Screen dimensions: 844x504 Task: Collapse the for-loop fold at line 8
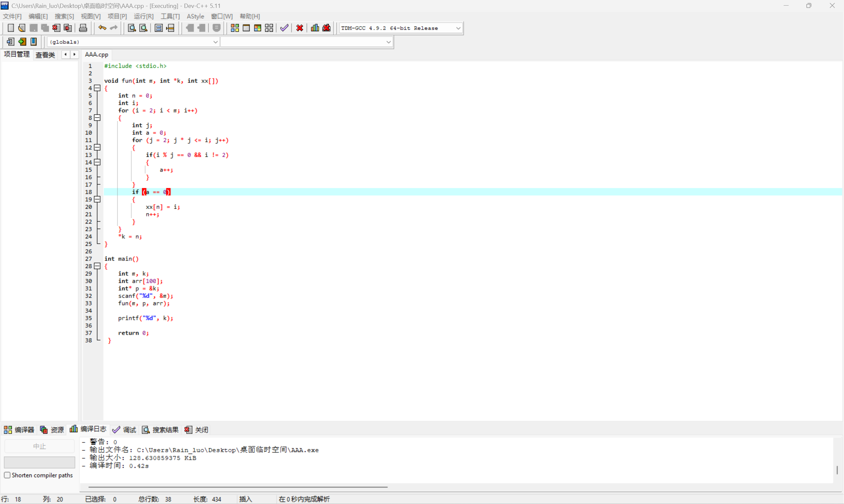98,117
